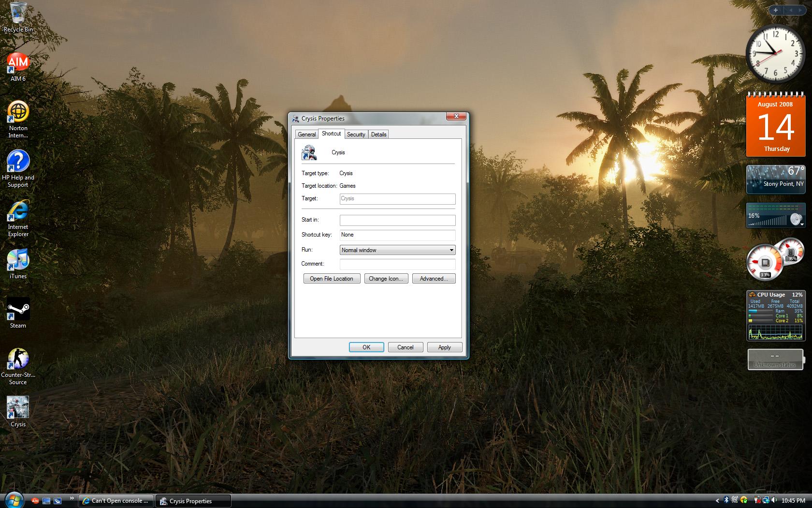Select the Norton Internet Security desktop icon
This screenshot has width=812, height=508.
[x=18, y=119]
